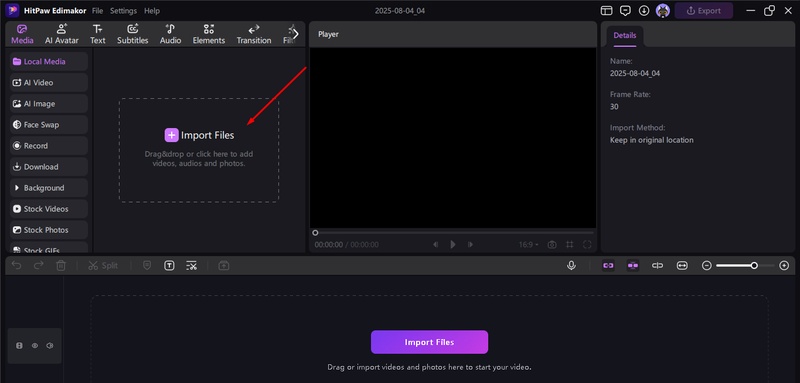The width and height of the screenshot is (800, 383).
Task: Click the Frame Rate value 30
Action: coord(614,107)
